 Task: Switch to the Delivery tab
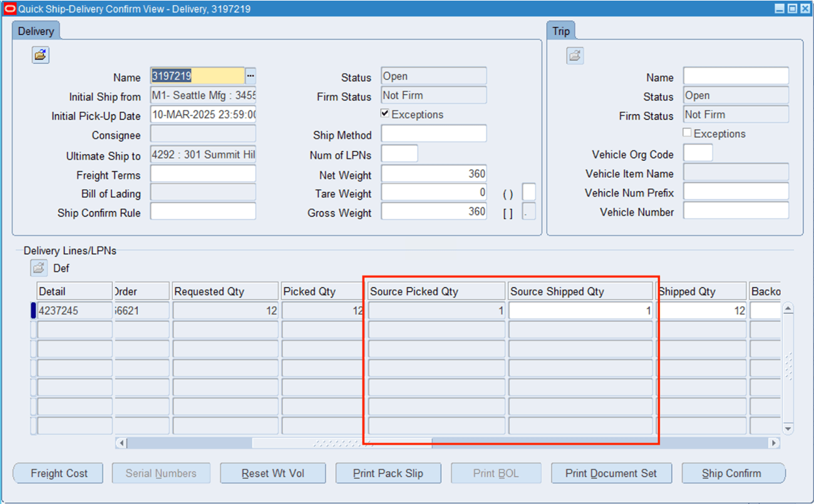tap(36, 31)
